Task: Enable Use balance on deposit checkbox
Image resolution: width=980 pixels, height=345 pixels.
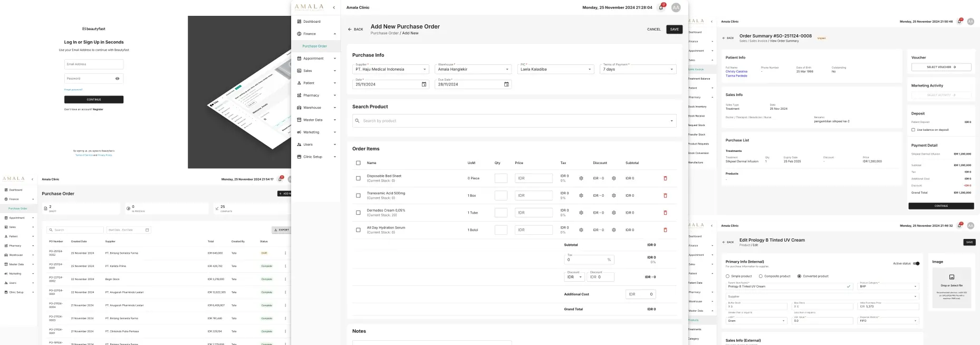Action: [x=913, y=130]
